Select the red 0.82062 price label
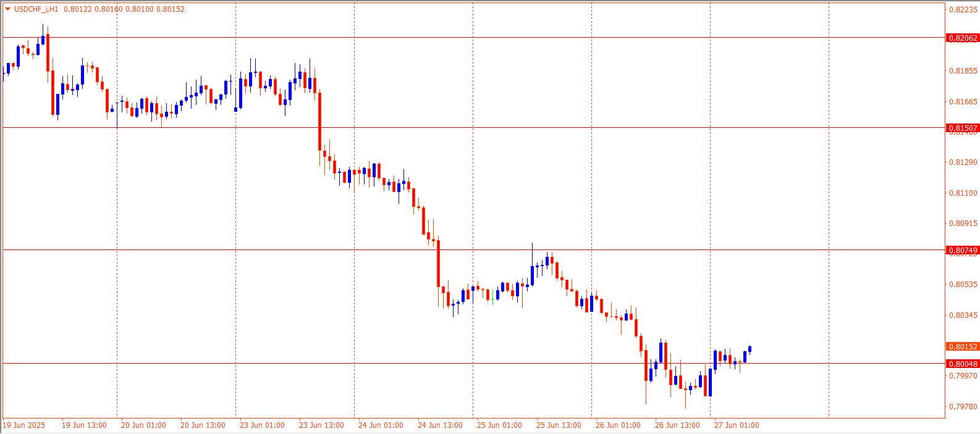The image size is (980, 434). point(963,38)
